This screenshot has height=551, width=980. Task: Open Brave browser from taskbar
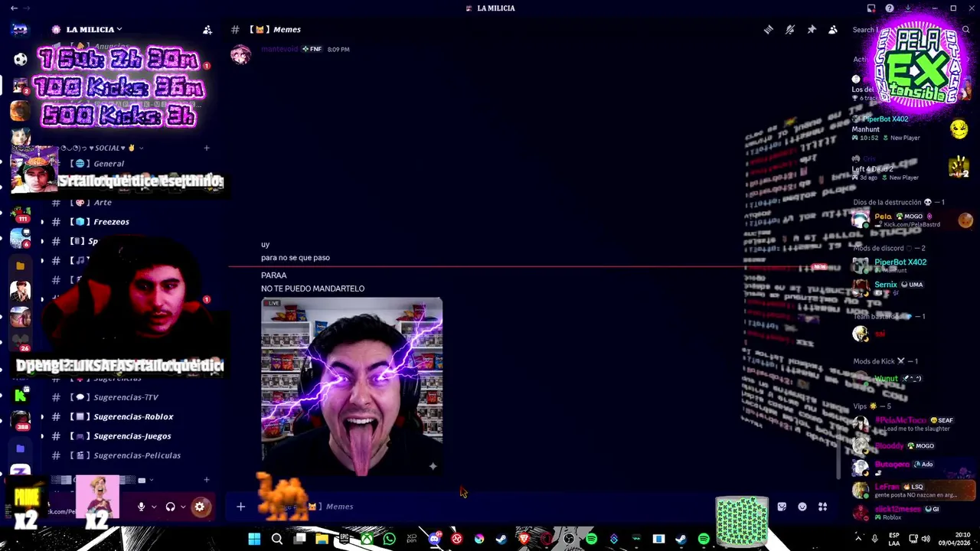(524, 539)
